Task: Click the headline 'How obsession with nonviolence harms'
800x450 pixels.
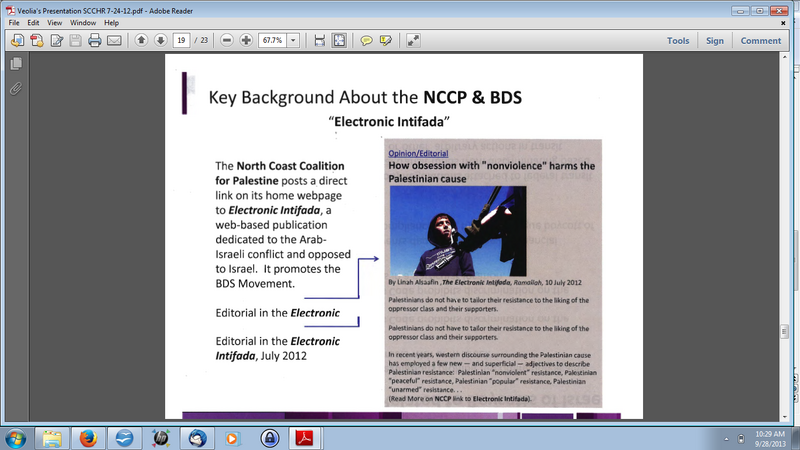Action: [x=491, y=172]
